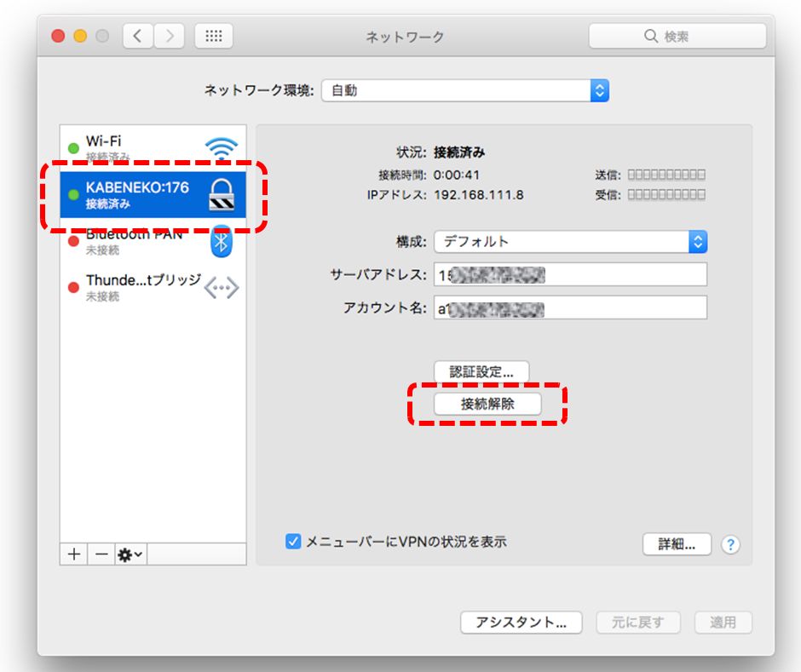Click the VPN lock icon for KABENEKO:176
Screen dimensions: 801x672
pos(222,195)
